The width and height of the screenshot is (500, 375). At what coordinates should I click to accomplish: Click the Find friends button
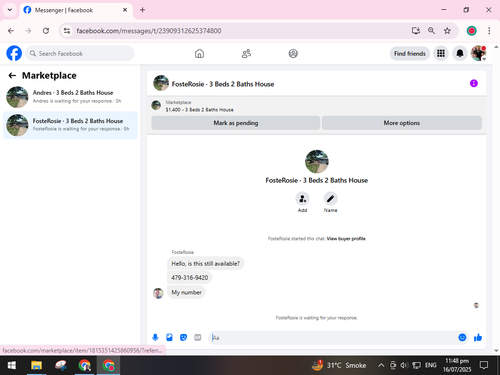pyautogui.click(x=410, y=53)
